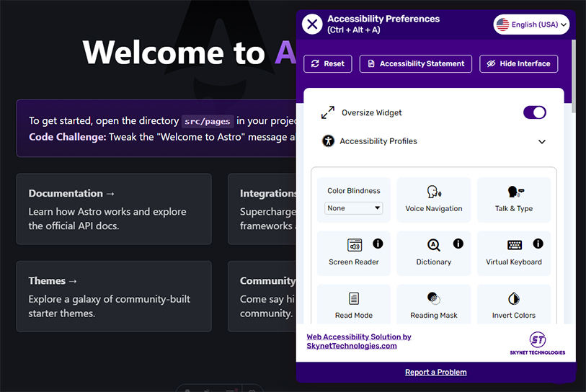Click the Accessibility Profiles person icon
The height and width of the screenshot is (392, 586).
click(328, 141)
